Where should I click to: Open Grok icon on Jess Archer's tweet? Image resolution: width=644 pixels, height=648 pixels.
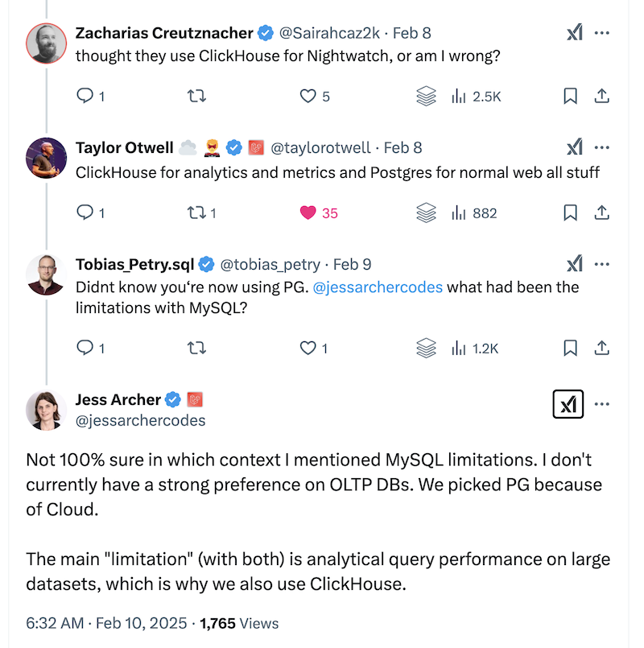pyautogui.click(x=568, y=405)
